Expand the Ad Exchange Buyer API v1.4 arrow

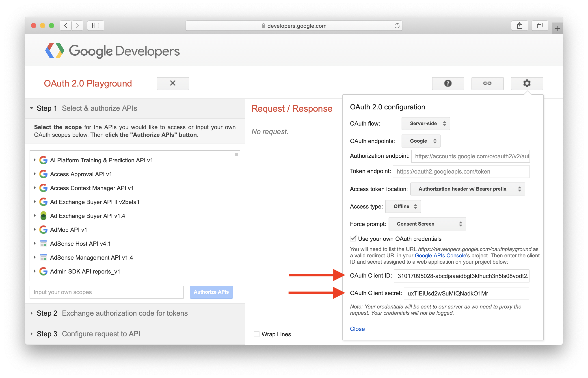pyautogui.click(x=35, y=216)
